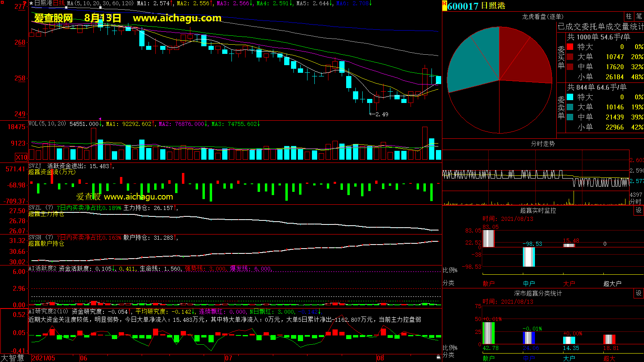
Task: Select 龙虎看盘(逐单) panel title
Action: coord(543,16)
